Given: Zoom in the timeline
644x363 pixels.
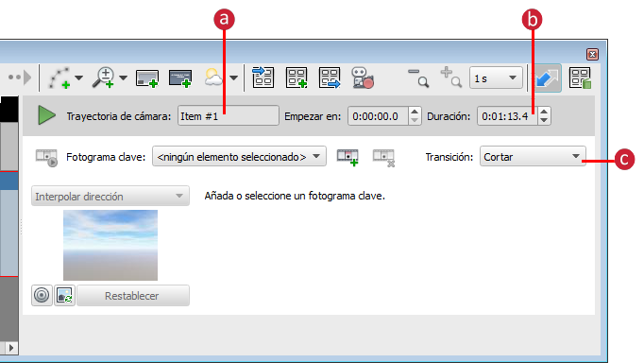Looking at the screenshot, I should pyautogui.click(x=450, y=78).
